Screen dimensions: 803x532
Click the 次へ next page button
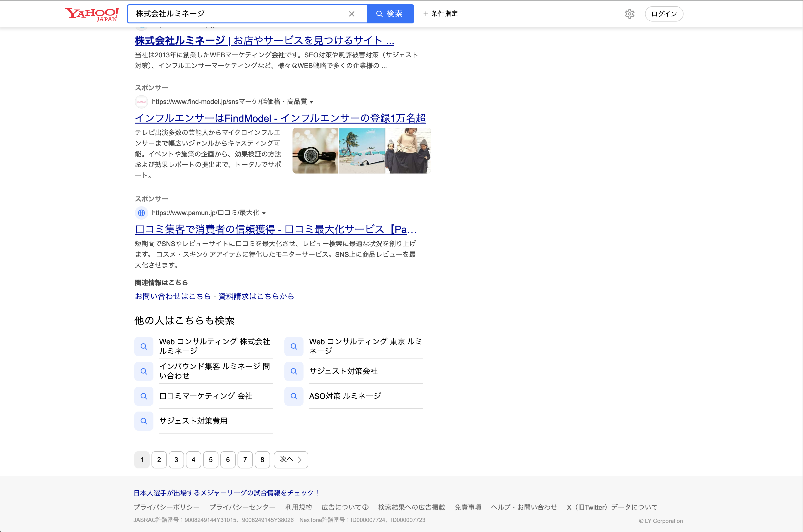(x=291, y=460)
